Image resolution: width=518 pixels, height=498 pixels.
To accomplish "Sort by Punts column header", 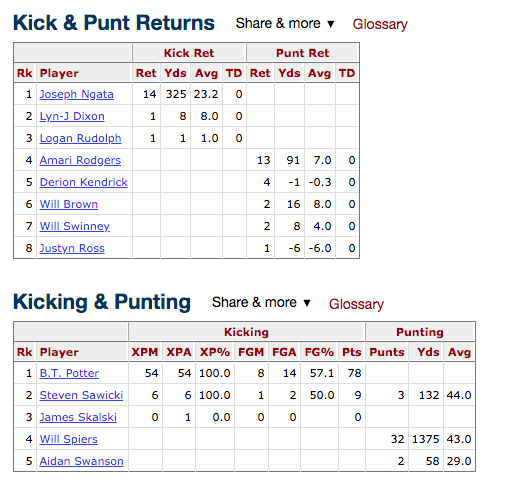I will (387, 352).
